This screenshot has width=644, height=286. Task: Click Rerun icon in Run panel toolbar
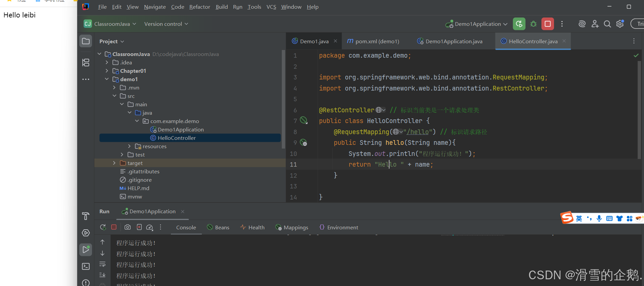(103, 227)
